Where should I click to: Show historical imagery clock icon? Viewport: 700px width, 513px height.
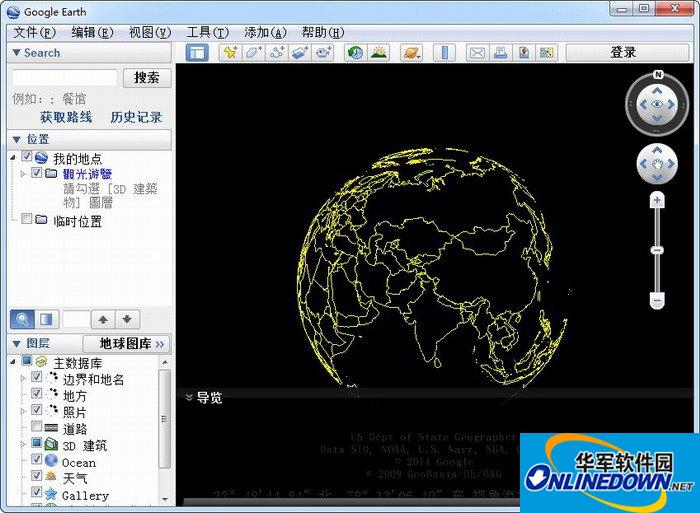click(355, 53)
